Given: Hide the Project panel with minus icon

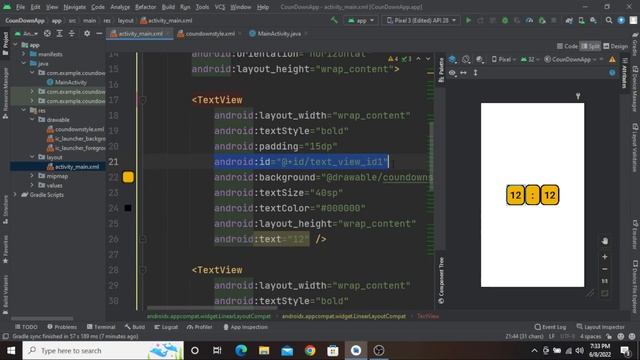Looking at the screenshot, I should tap(99, 33).
